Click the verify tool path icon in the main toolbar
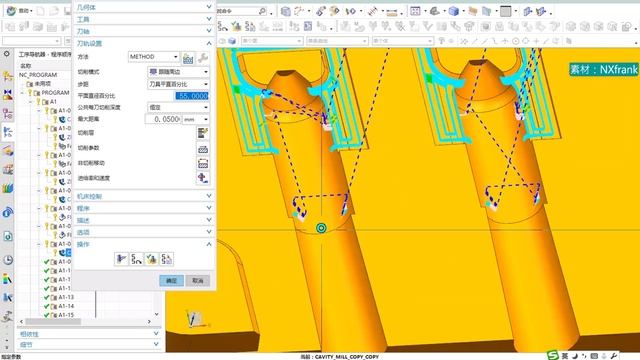 click(236, 27)
